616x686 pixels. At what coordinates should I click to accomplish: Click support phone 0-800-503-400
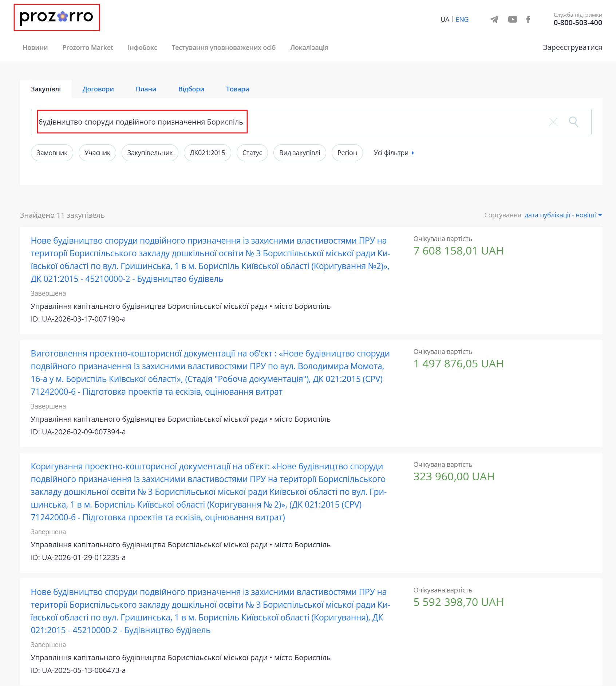[578, 23]
